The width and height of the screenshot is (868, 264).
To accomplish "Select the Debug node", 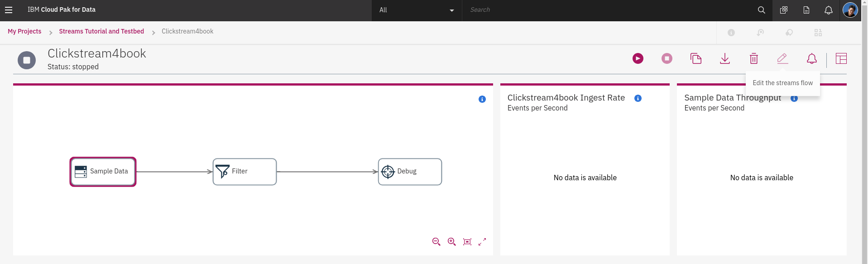I will pyautogui.click(x=410, y=172).
